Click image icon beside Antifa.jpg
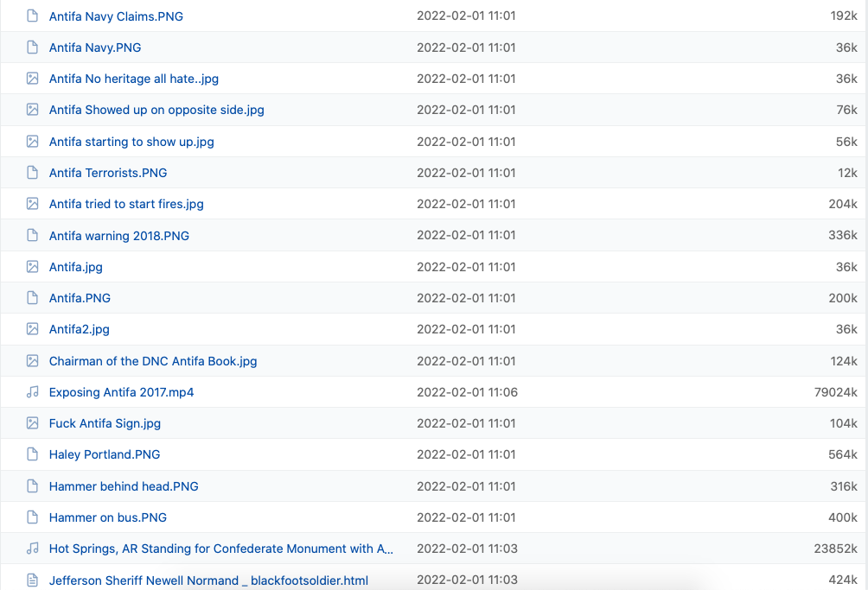This screenshot has height=590, width=868. pyautogui.click(x=33, y=267)
